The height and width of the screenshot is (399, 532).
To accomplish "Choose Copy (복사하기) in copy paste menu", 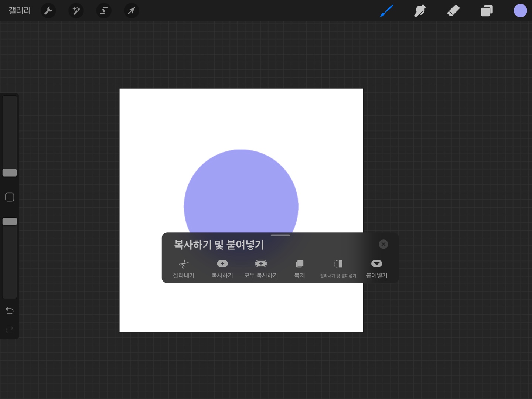I will (x=222, y=269).
